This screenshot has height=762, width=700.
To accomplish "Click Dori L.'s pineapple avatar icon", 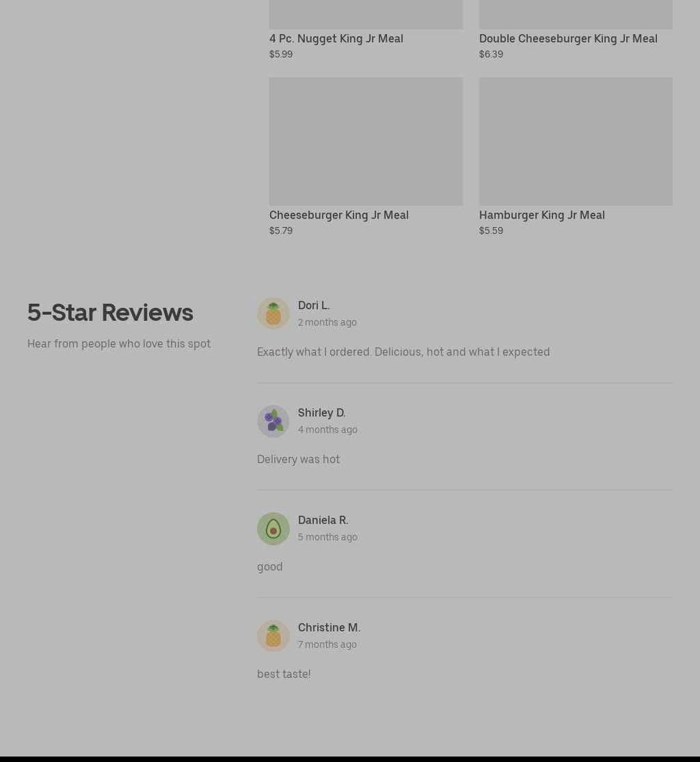I will (x=273, y=313).
